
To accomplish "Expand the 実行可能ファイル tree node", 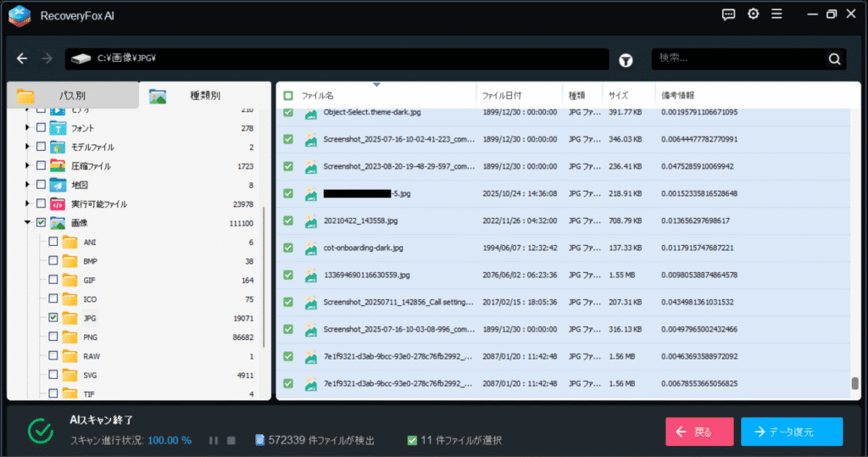I will (27, 203).
